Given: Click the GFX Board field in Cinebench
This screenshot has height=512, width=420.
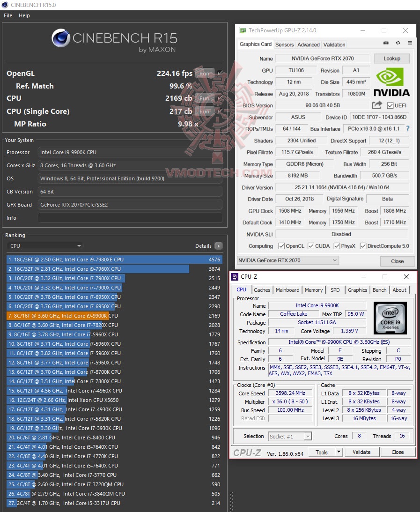Looking at the screenshot, I should [130, 205].
